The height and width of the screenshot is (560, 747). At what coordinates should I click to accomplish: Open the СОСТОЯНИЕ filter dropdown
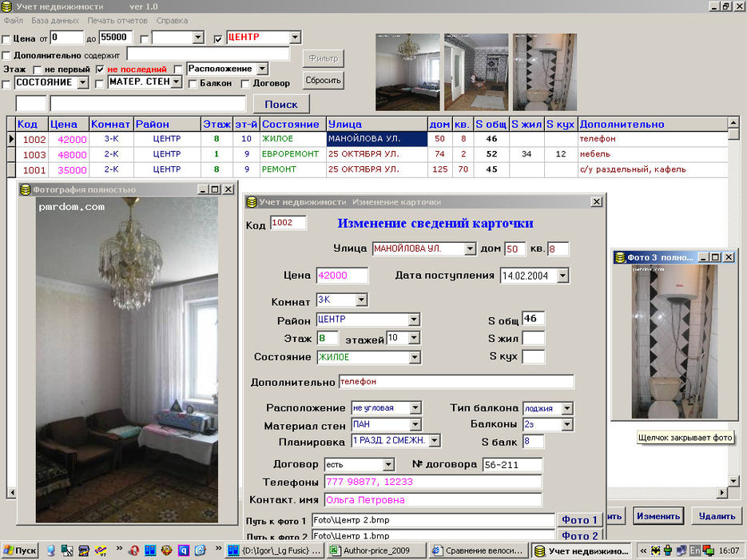83,82
